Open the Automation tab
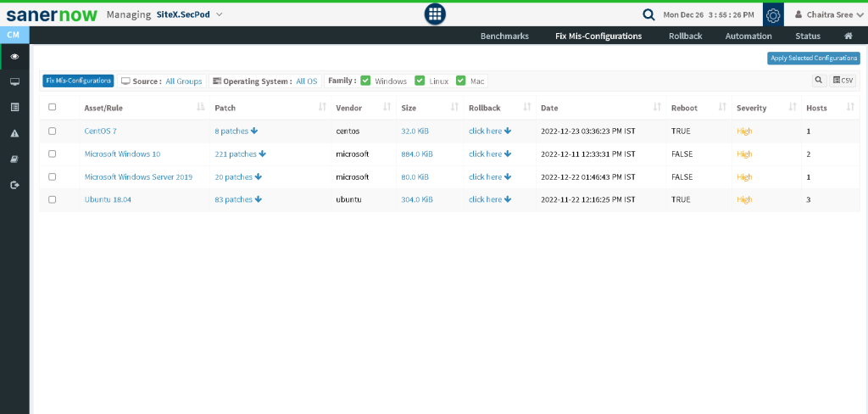The height and width of the screenshot is (414, 868). 748,36
